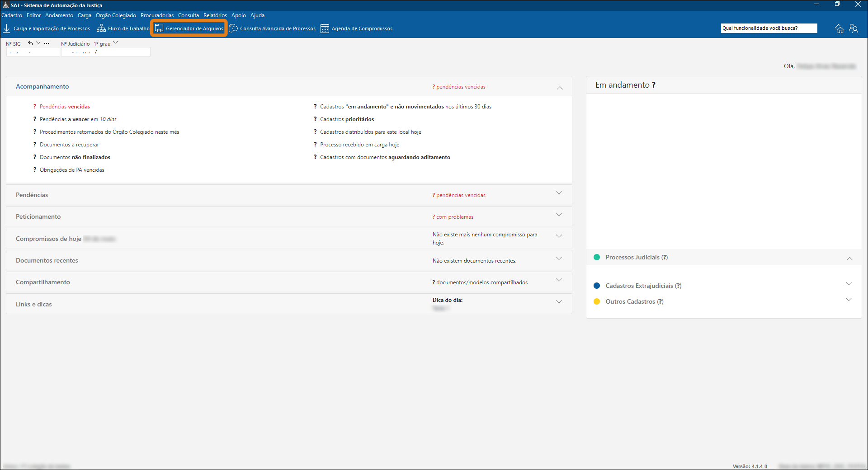Expand the Pendências section
Screen dimensions: 868x470
point(559,193)
